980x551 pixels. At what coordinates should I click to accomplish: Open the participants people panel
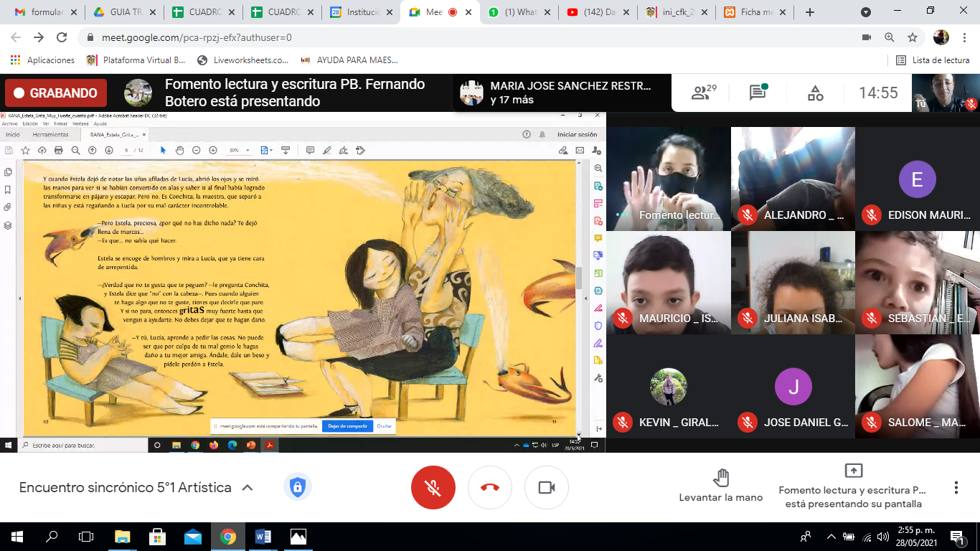click(x=704, y=93)
